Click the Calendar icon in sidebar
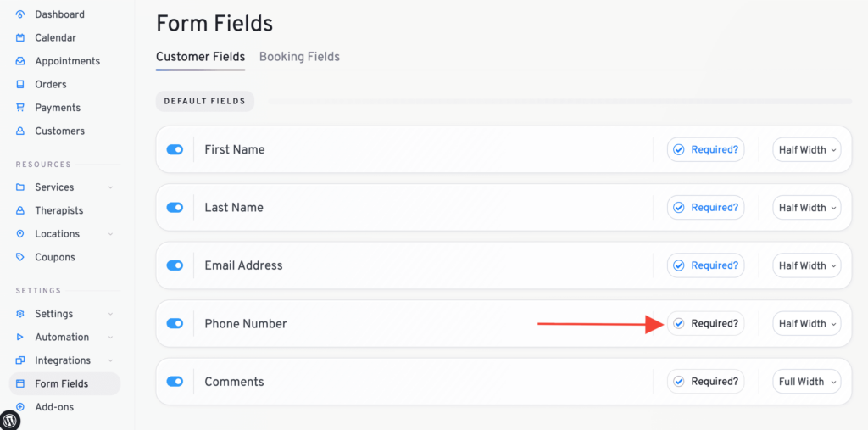The image size is (868, 430). coord(20,38)
